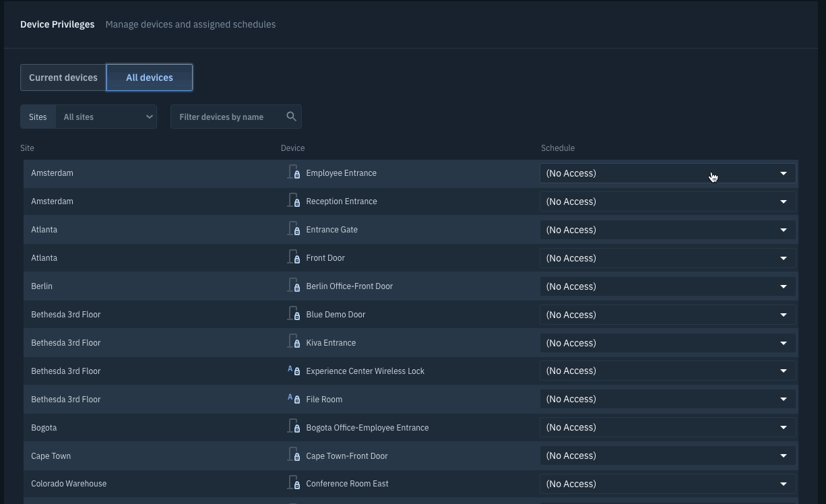
Task: Switch to Current devices tab
Action: 63,77
